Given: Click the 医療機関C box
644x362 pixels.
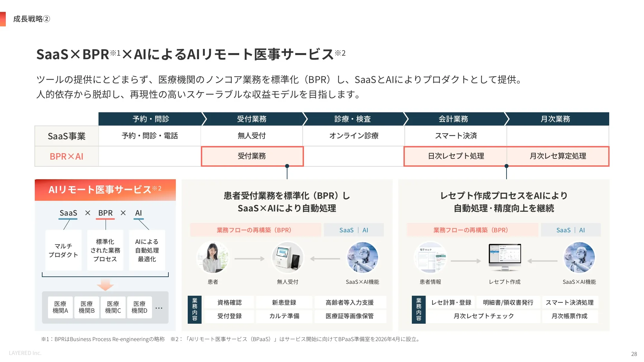Looking at the screenshot, I should point(113,307).
